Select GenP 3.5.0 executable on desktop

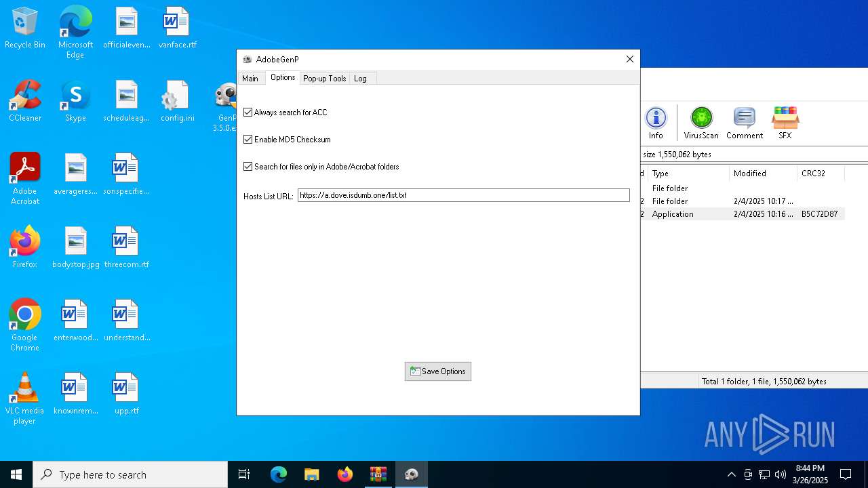225,106
